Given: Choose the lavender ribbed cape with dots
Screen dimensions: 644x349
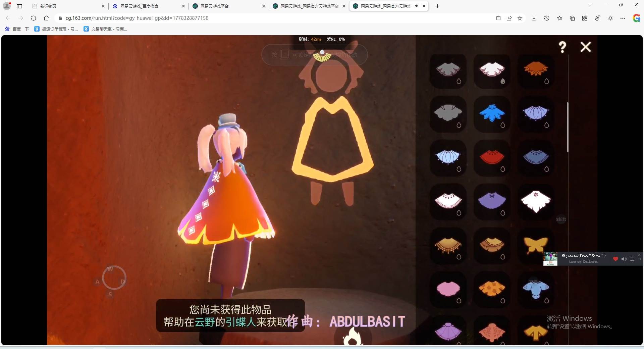Looking at the screenshot, I should 536,114.
